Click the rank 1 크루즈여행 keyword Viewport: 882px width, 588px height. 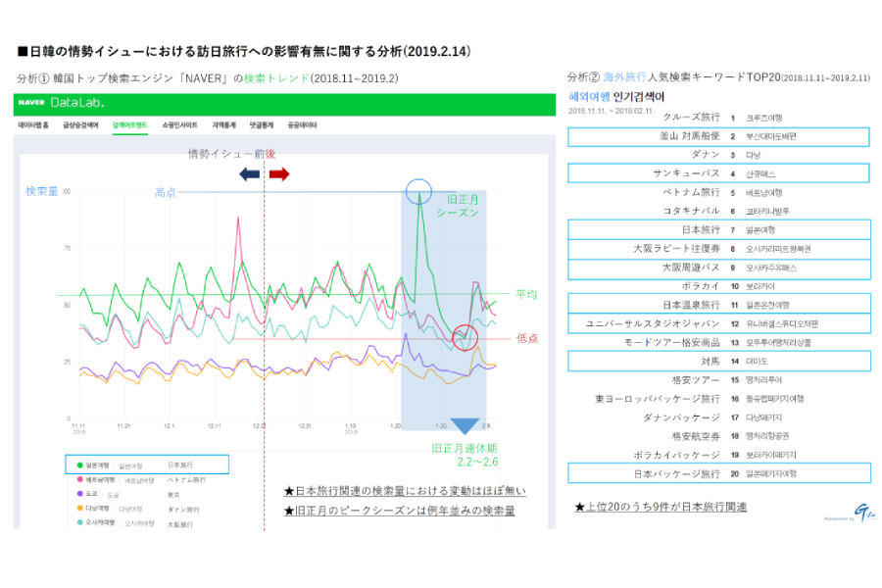pos(763,118)
